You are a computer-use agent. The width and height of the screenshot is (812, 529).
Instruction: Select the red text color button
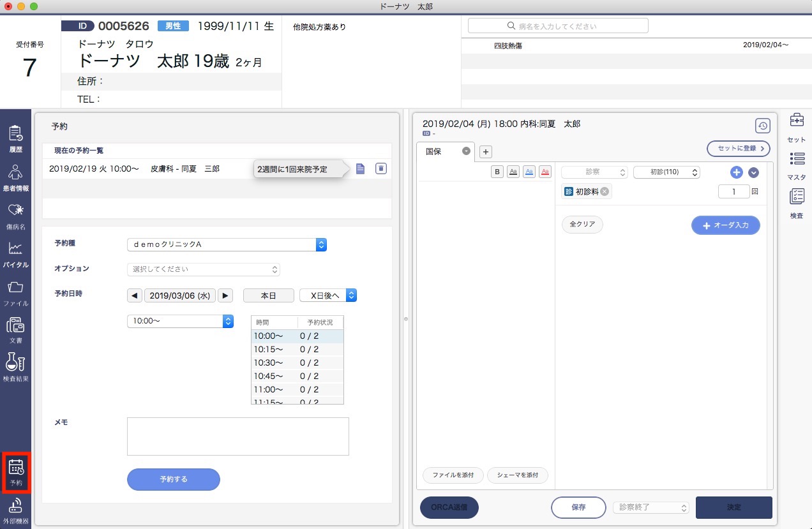[545, 172]
